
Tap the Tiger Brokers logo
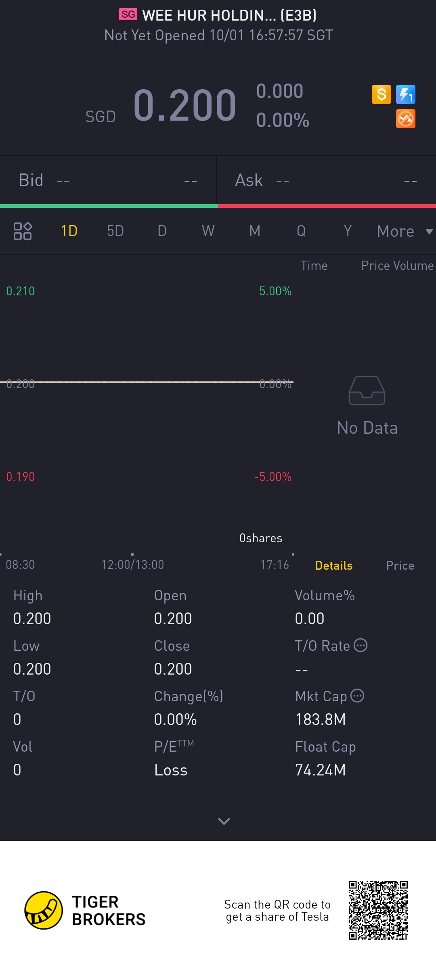(44, 911)
